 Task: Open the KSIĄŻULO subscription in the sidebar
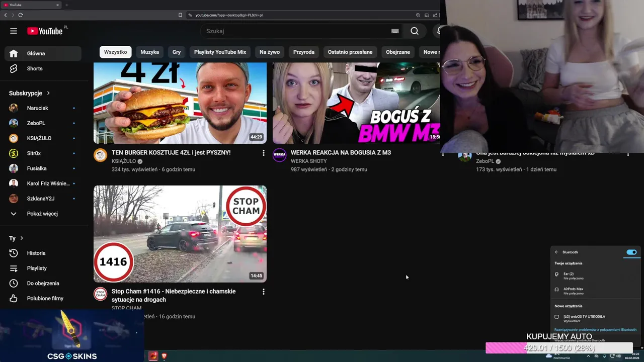click(x=43, y=138)
